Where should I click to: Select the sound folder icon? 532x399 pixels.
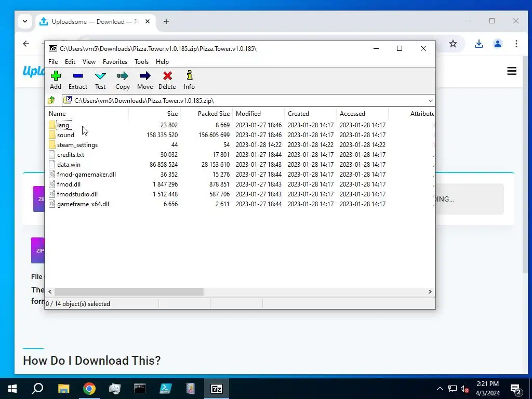coord(52,135)
